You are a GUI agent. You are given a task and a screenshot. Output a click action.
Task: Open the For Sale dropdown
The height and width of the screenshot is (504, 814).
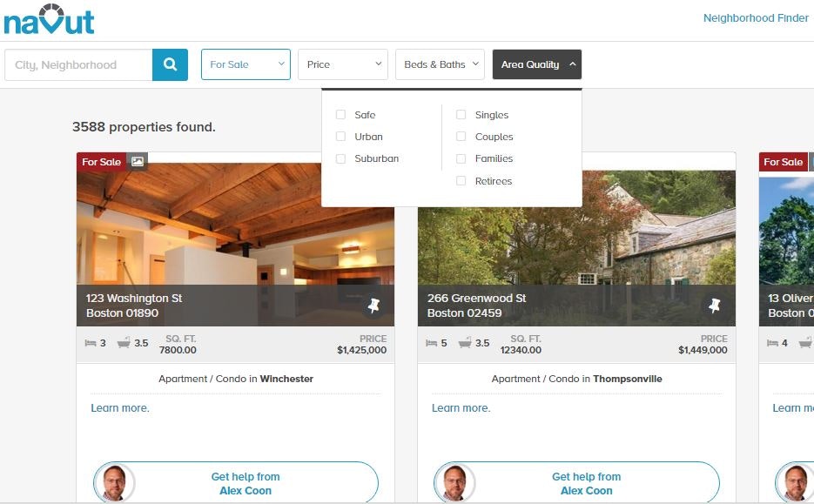click(246, 64)
